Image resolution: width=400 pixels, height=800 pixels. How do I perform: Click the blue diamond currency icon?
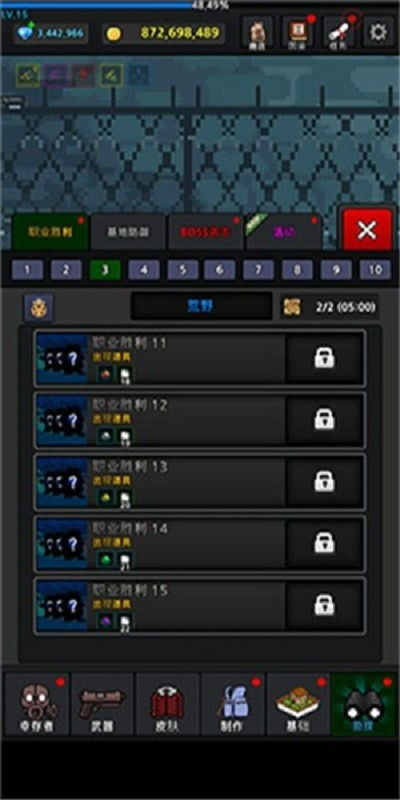coord(25,34)
